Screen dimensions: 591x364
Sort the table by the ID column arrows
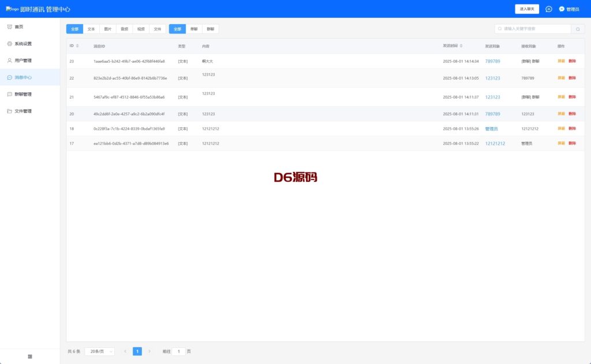pos(78,46)
